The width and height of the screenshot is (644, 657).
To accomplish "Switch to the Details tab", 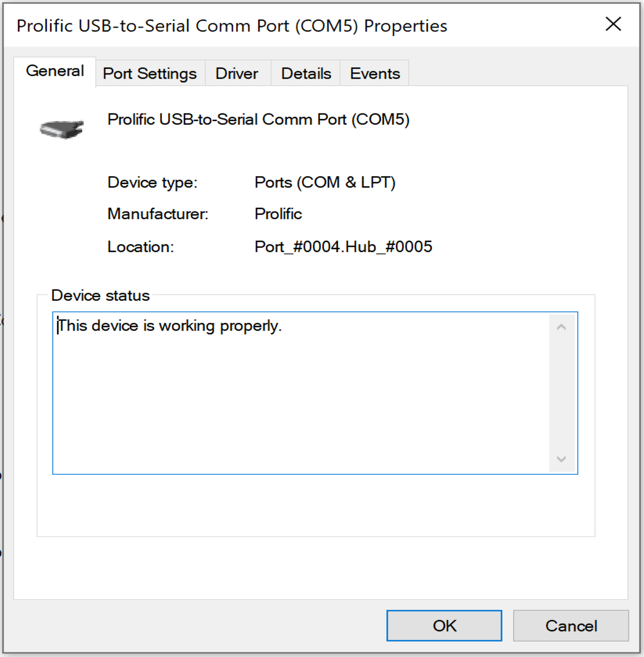I will click(x=306, y=73).
